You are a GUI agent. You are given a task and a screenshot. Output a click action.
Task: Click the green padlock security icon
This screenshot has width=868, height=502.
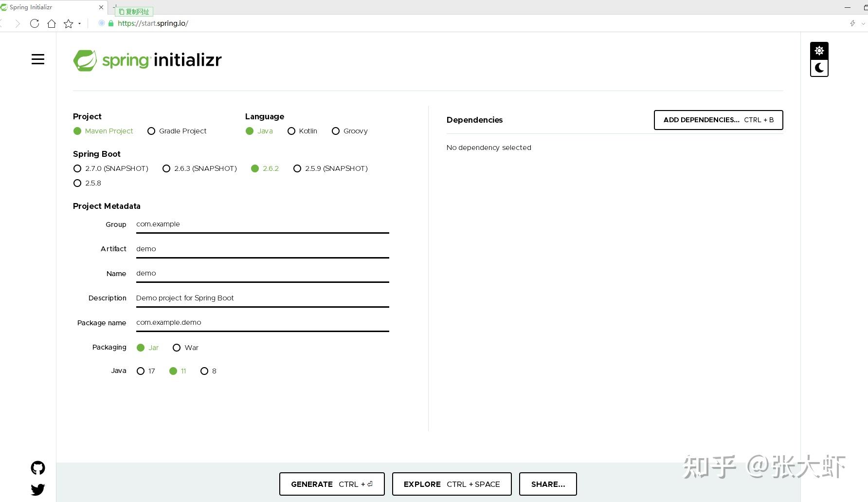[111, 23]
